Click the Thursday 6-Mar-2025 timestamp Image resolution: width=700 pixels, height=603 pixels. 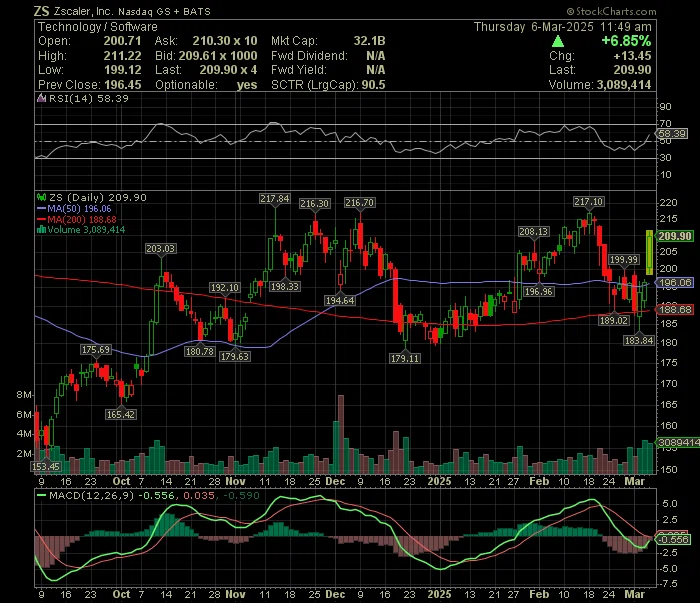[562, 27]
